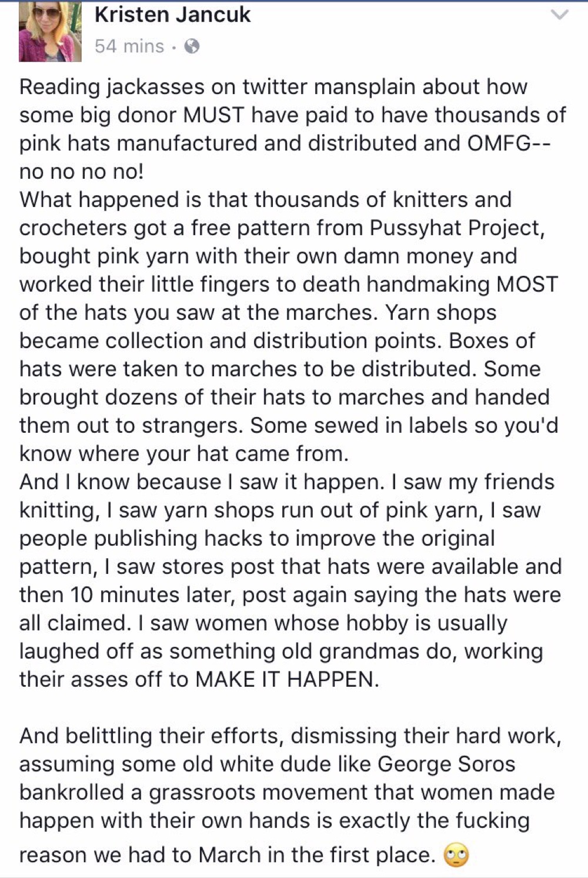Open Kristen Jancuk's profile picture
The width and height of the screenshot is (588, 878).
(x=50, y=32)
